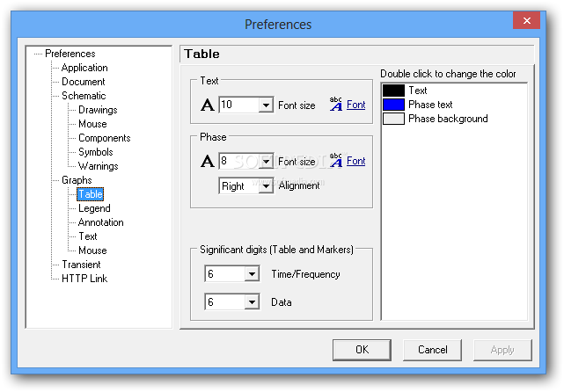Viewport: 564px width, 392px height.
Task: Click the Cancel button
Action: (x=432, y=350)
